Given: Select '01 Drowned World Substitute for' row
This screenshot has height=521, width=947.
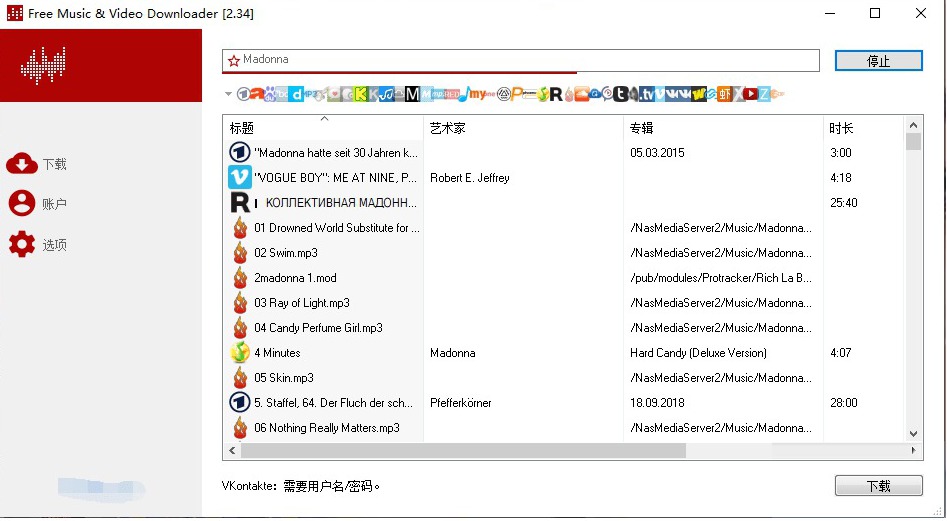Looking at the screenshot, I should tap(564, 228).
